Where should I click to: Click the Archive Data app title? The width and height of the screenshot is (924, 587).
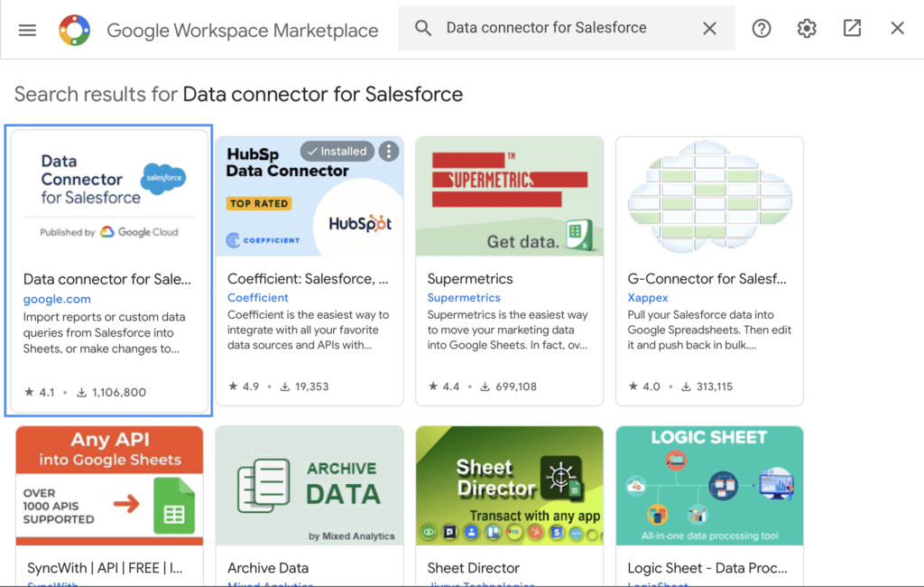(x=268, y=568)
